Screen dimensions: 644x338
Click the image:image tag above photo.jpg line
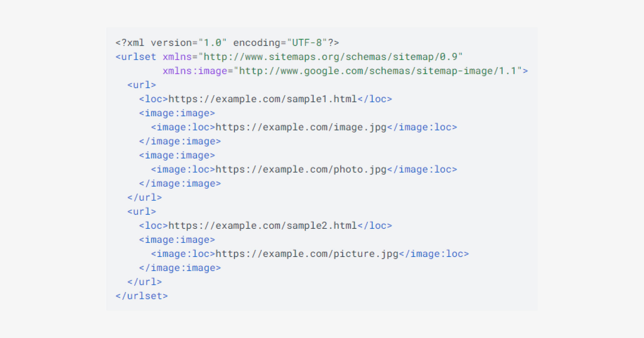click(177, 155)
